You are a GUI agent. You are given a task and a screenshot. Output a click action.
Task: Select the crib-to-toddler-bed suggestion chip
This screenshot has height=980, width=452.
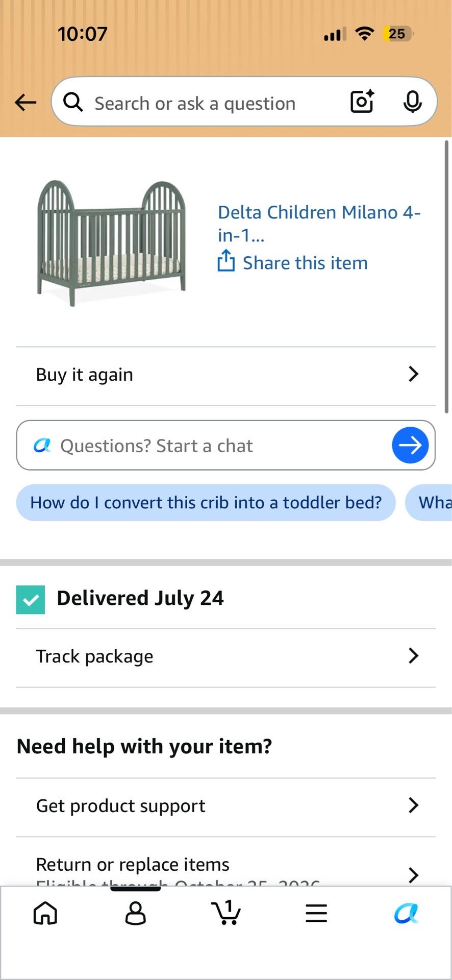click(x=206, y=503)
